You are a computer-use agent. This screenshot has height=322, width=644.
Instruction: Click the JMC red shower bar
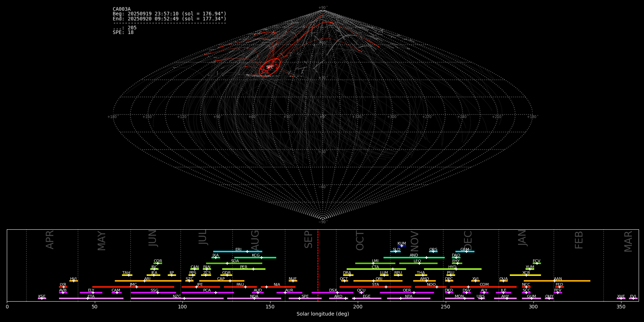click(x=133, y=287)
